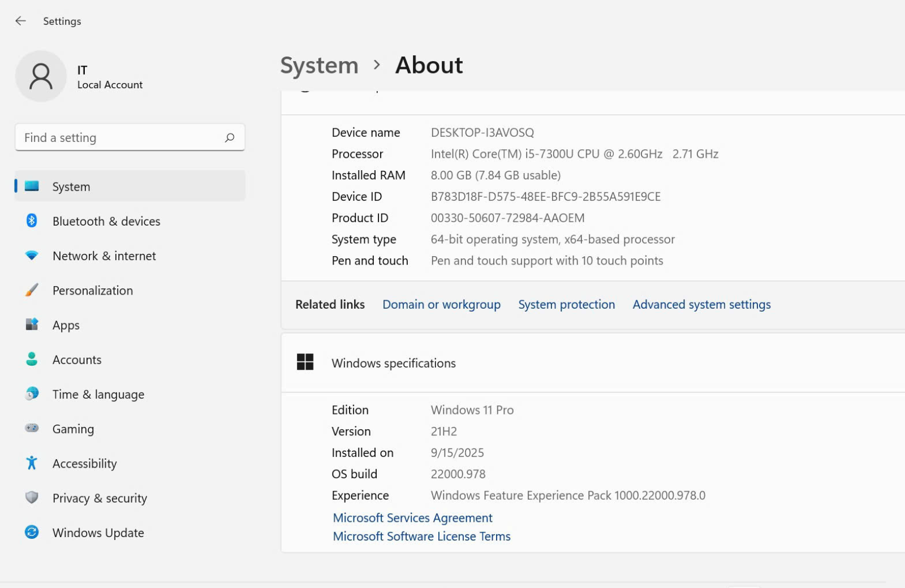
Task: Open the Accounts settings section
Action: [77, 360]
